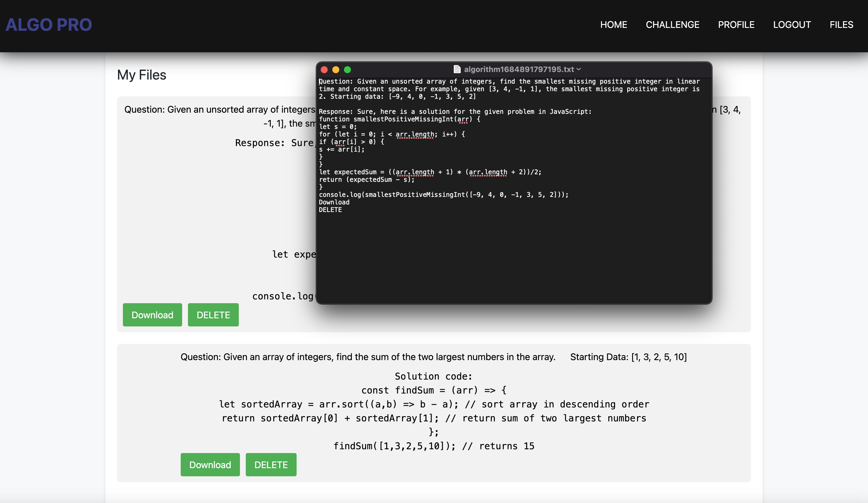Select LOGOUT from the navigation bar
This screenshot has height=503, width=868.
(x=792, y=24)
